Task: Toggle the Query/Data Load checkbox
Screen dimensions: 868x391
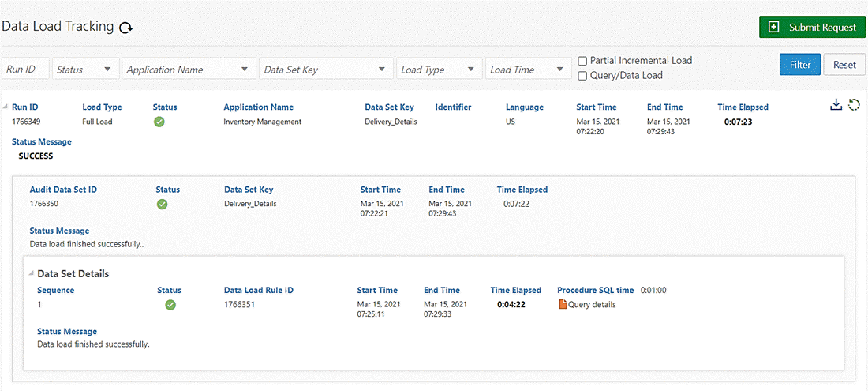Action: (582, 76)
